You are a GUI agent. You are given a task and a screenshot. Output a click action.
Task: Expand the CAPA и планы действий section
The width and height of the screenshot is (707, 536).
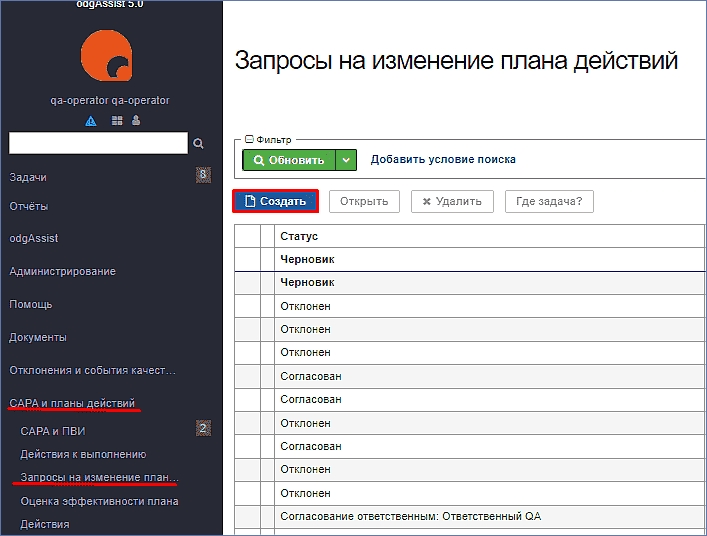click(x=72, y=403)
